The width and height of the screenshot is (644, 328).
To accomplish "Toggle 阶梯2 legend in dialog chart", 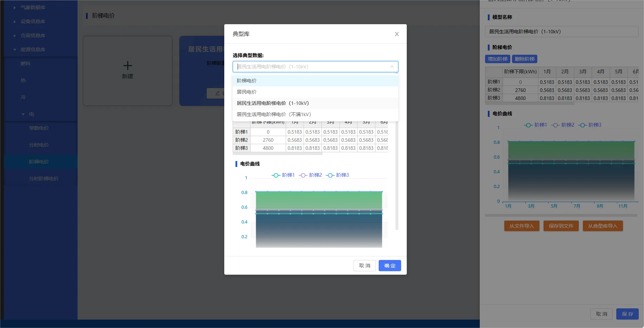I will click(310, 175).
